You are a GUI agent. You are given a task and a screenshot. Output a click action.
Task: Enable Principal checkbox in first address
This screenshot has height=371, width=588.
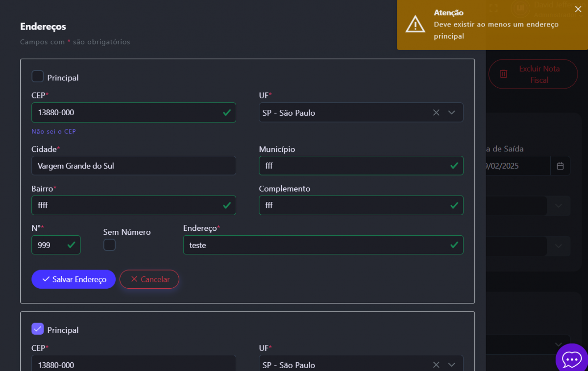pos(38,77)
